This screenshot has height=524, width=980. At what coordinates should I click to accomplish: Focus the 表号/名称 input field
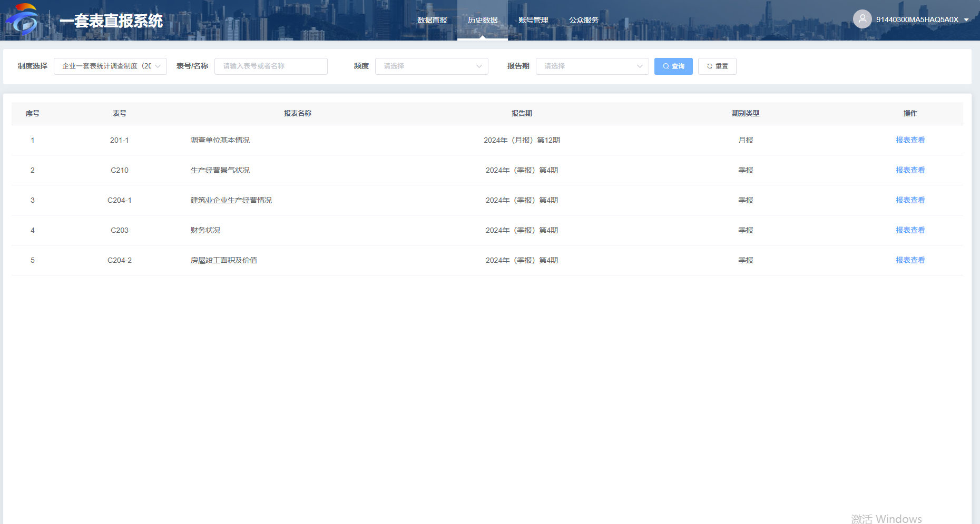tap(271, 66)
